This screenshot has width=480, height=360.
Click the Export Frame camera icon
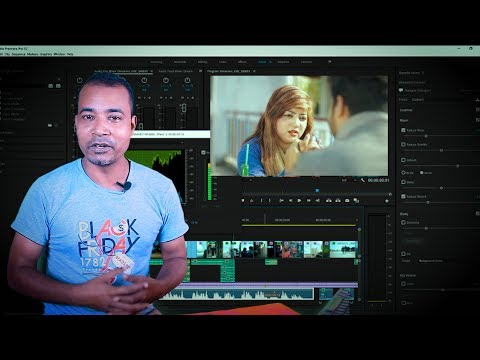(347, 200)
